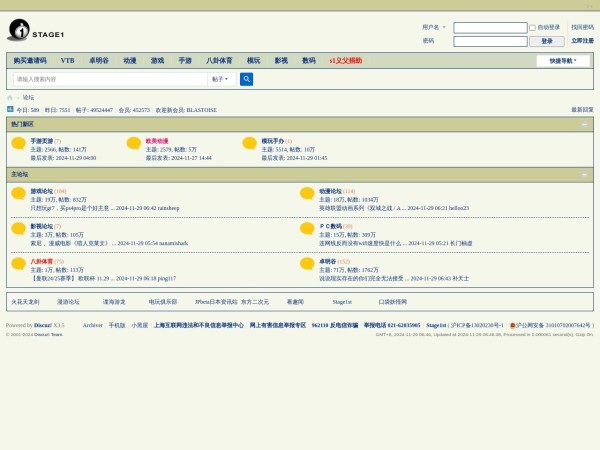Click the home icon in the breadcrumb
The height and width of the screenshot is (450, 600).
pos(10,98)
